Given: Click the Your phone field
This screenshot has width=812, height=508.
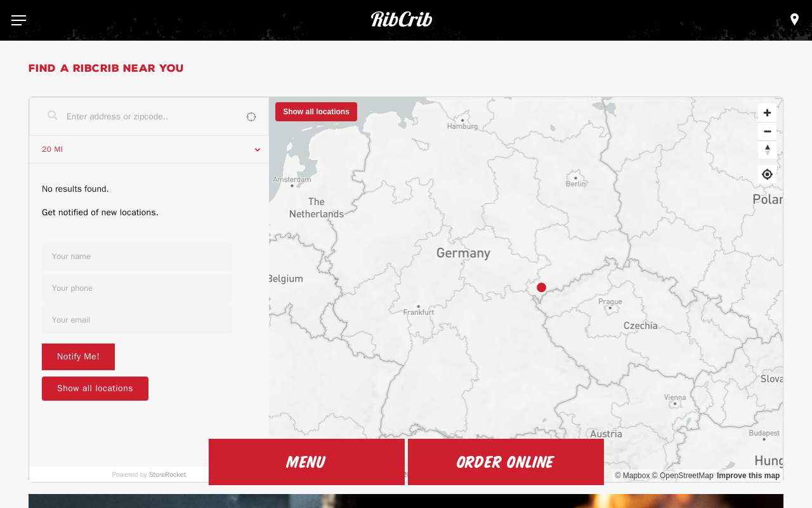Looking at the screenshot, I should click(137, 288).
